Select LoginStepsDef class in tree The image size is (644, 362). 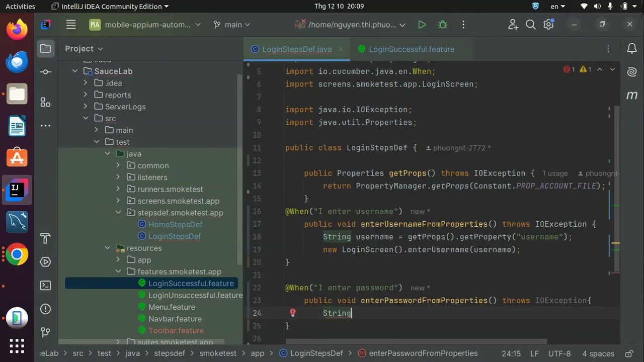(x=175, y=236)
